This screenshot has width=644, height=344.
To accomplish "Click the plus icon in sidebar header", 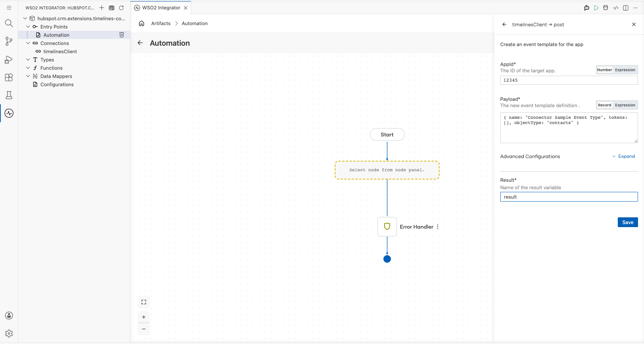I will click(x=101, y=7).
